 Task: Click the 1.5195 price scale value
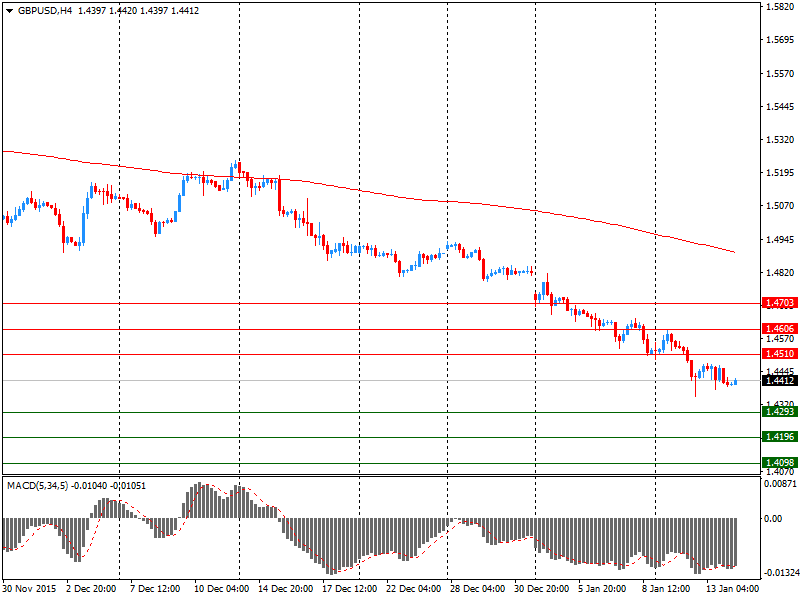tap(781, 173)
